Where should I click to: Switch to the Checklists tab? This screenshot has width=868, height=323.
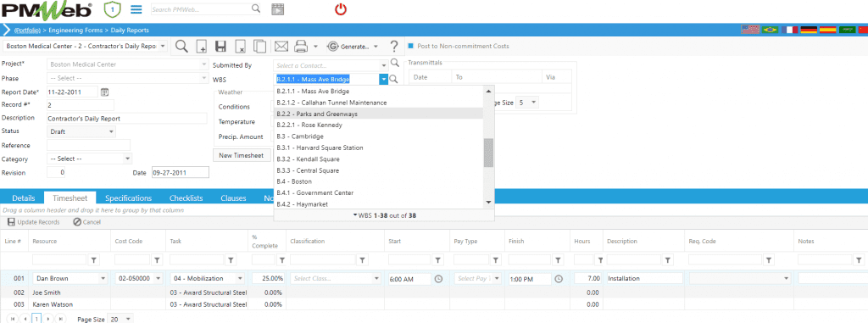(x=186, y=198)
